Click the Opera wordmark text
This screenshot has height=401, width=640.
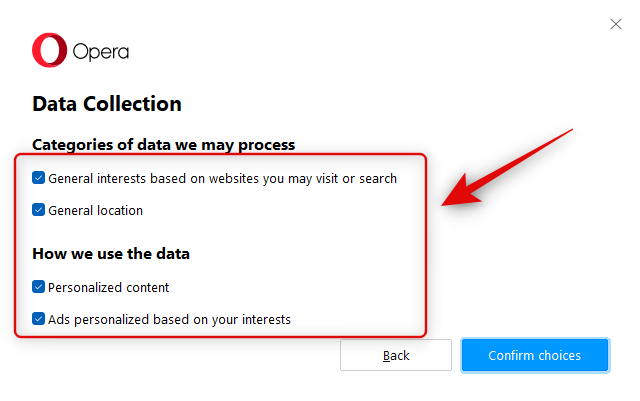tap(100, 51)
